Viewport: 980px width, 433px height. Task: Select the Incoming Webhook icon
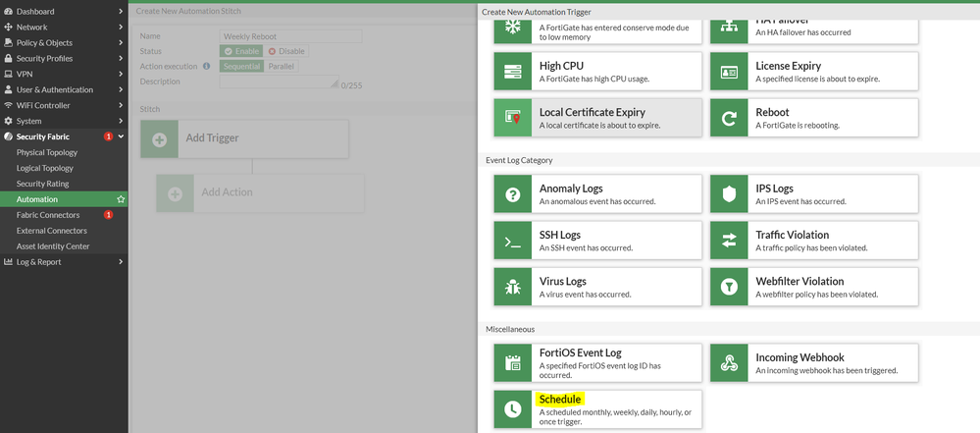pos(729,362)
